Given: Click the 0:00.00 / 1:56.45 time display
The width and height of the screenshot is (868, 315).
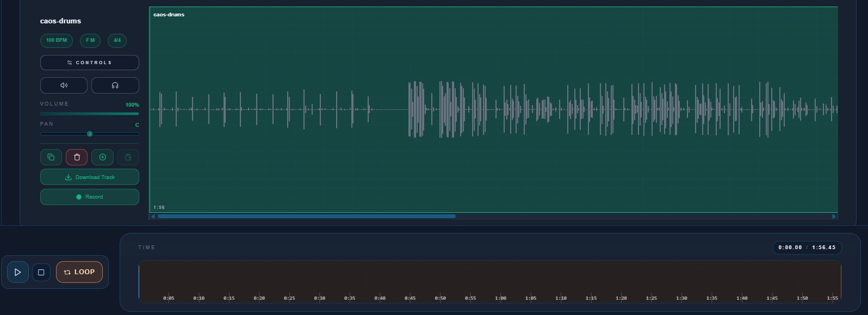Looking at the screenshot, I should point(807,248).
